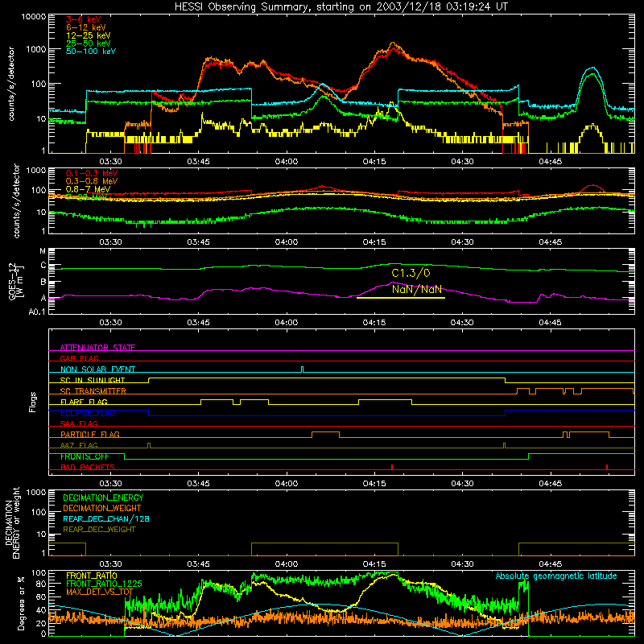Screen dimensions: 644x644
Task: Click the FRONT_RATIO_1225 legend label
Action: click(104, 583)
